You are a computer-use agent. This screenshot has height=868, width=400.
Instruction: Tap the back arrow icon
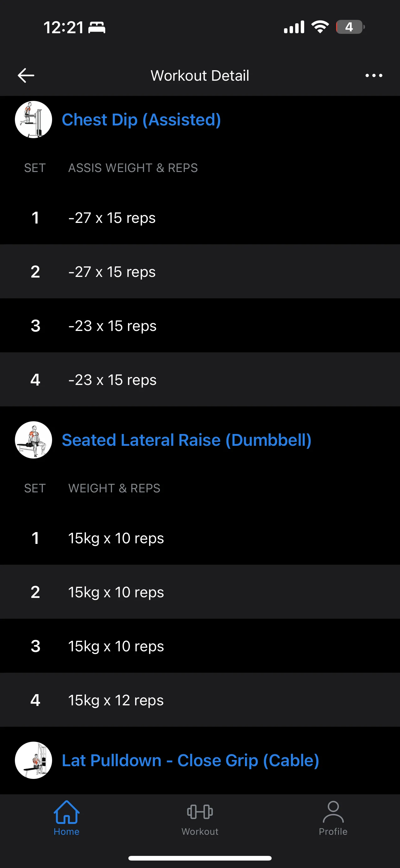click(x=26, y=75)
